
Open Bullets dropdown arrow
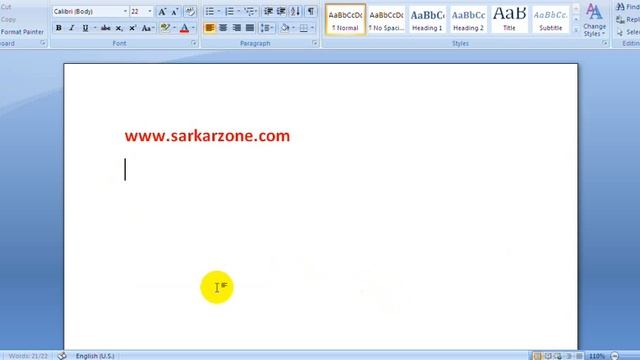click(219, 11)
